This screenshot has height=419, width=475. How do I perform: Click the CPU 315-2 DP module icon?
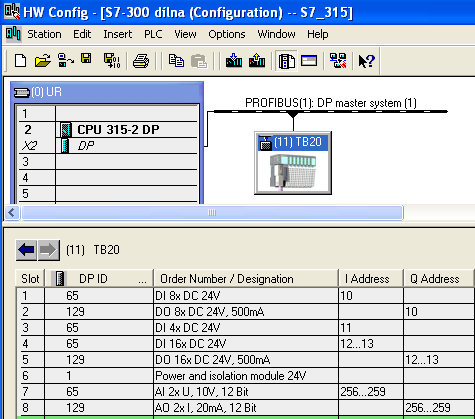pyautogui.click(x=66, y=130)
